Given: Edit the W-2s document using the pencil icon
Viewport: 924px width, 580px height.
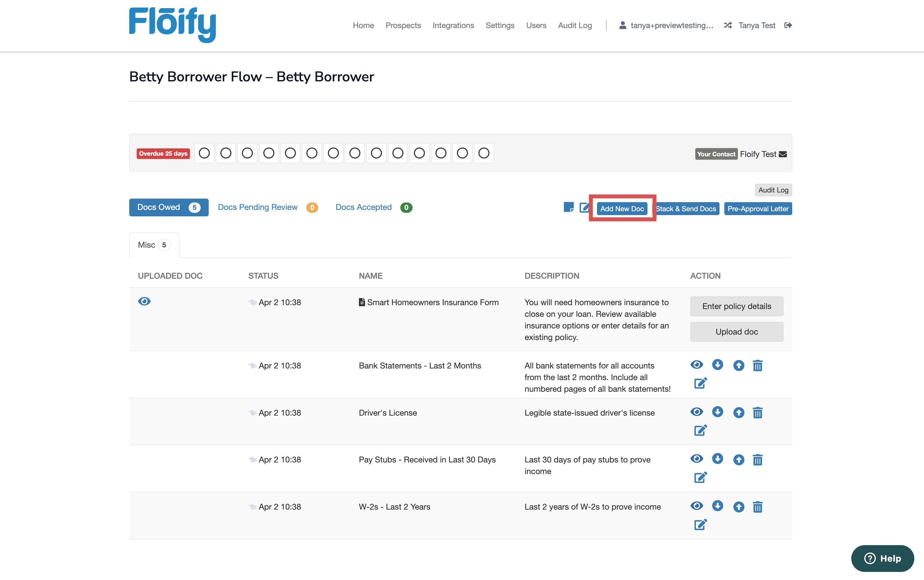Looking at the screenshot, I should (700, 524).
